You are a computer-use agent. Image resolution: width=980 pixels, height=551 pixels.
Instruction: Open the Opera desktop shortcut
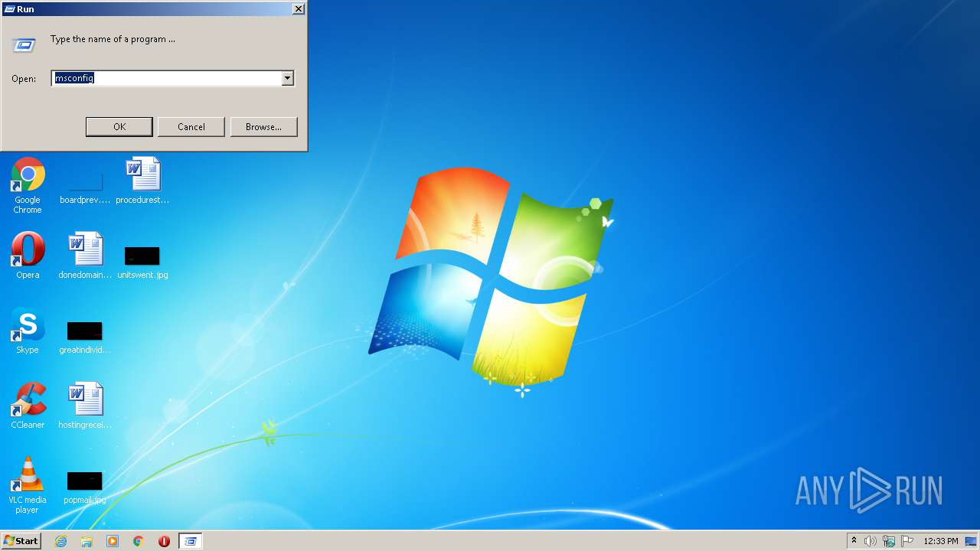pos(28,256)
